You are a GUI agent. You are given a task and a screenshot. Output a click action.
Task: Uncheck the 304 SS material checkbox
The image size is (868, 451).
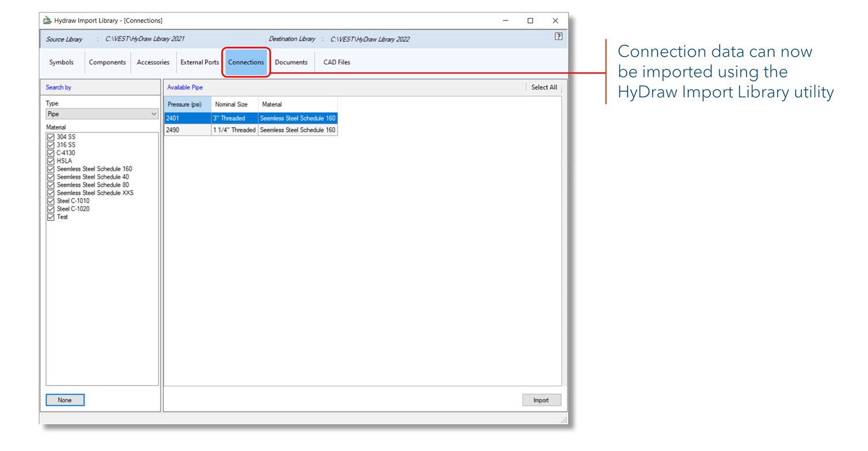[x=51, y=137]
